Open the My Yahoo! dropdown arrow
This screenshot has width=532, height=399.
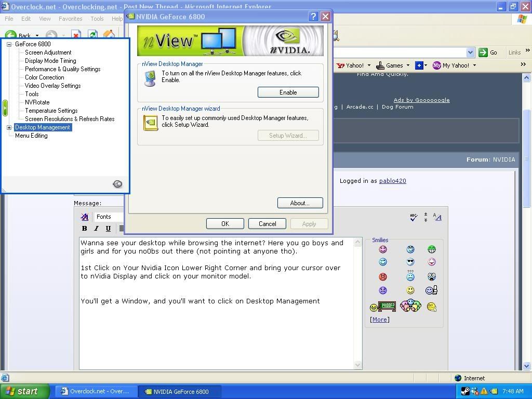[x=474, y=65]
